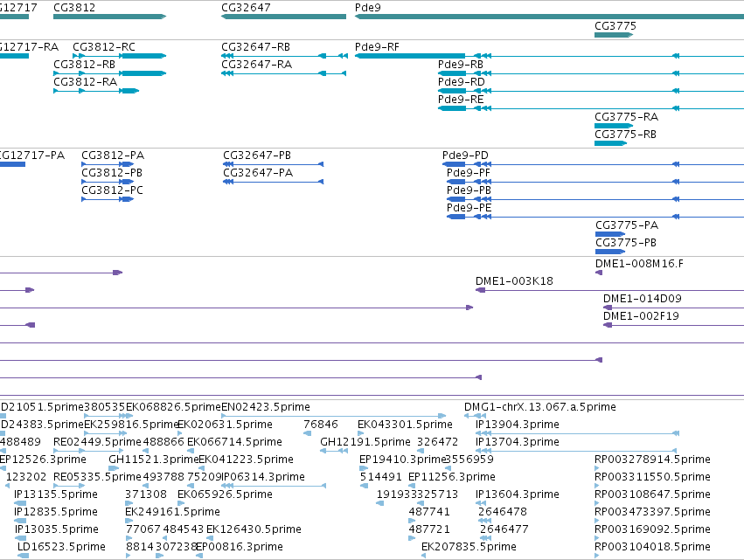The width and height of the screenshot is (744, 560).
Task: Select clone label DME1-002F19
Action: [641, 316]
